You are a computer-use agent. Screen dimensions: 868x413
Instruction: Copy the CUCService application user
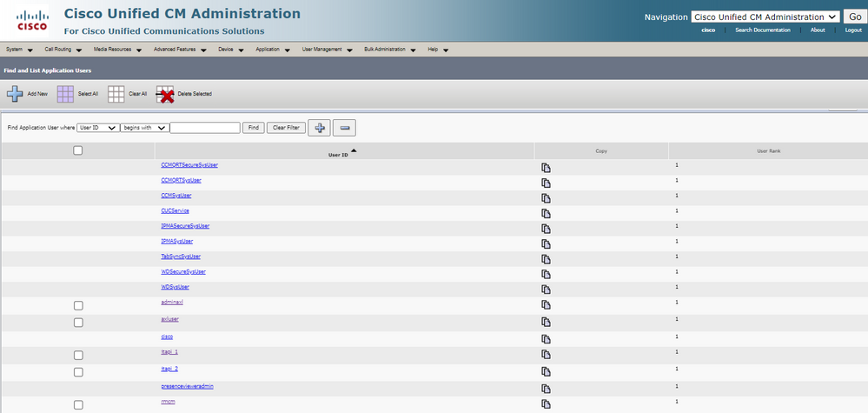tap(546, 213)
